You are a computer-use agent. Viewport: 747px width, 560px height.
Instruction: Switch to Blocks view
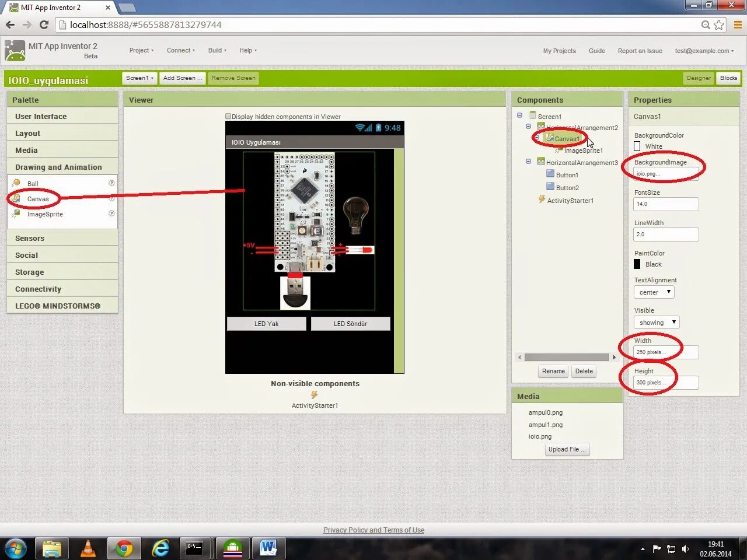click(728, 78)
